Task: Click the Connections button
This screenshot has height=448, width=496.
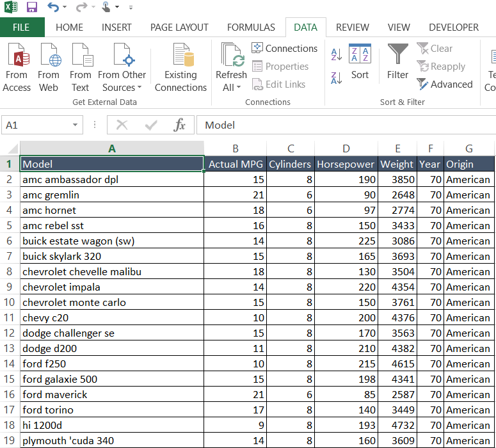Action: point(285,49)
